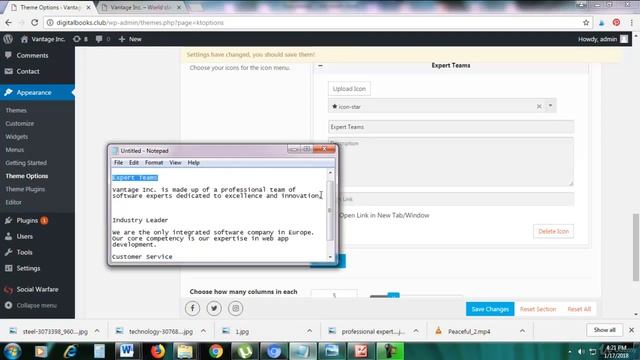
Task: Open the Facebook social icon
Action: 193,308
